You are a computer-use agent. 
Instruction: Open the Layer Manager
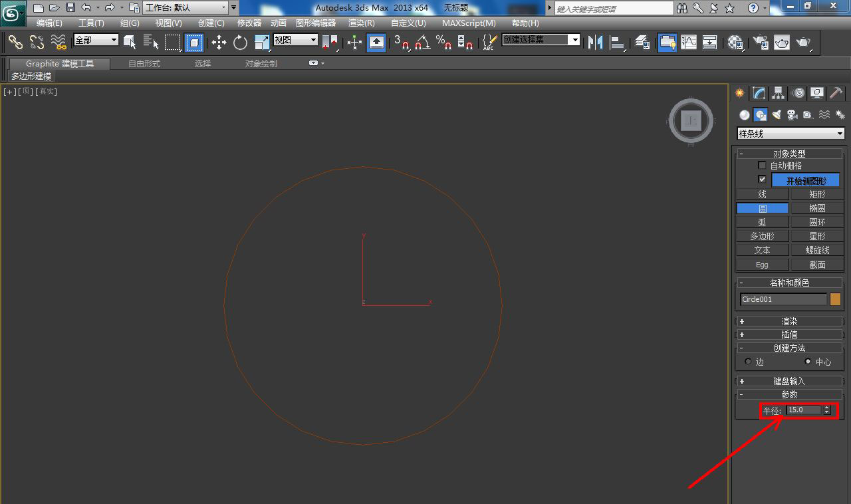click(x=642, y=42)
